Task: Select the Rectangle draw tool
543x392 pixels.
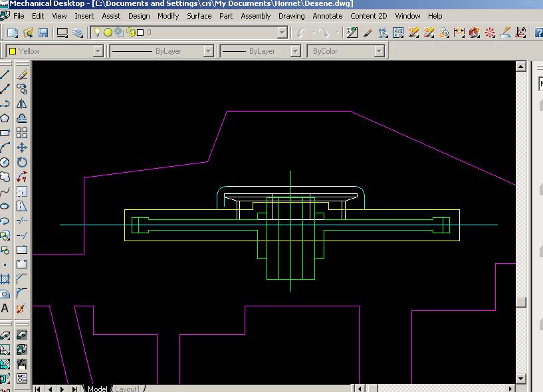Action: coord(5,133)
